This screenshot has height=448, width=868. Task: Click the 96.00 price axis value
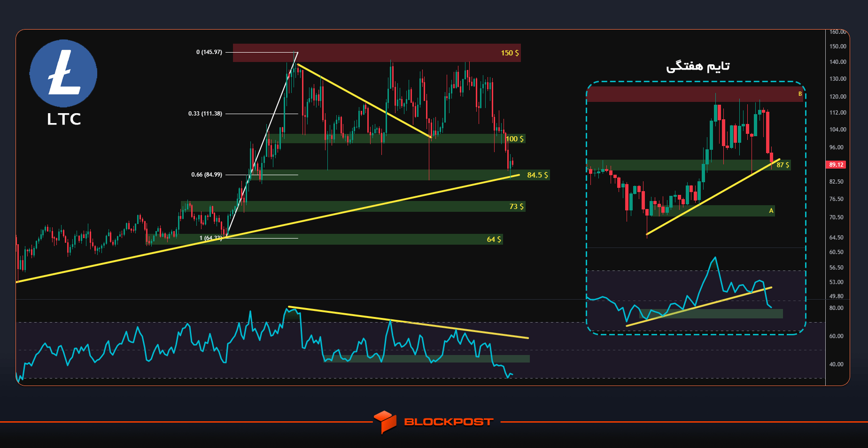837,147
